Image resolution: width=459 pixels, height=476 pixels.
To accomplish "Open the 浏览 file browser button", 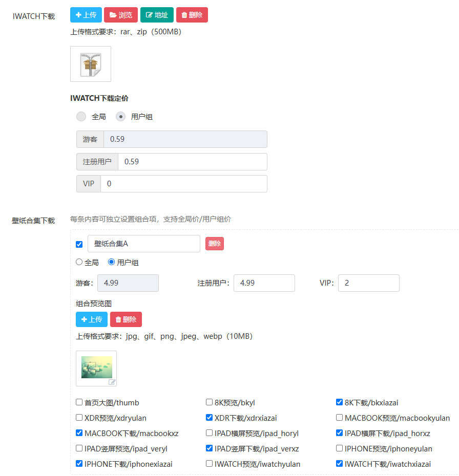I will tap(120, 15).
